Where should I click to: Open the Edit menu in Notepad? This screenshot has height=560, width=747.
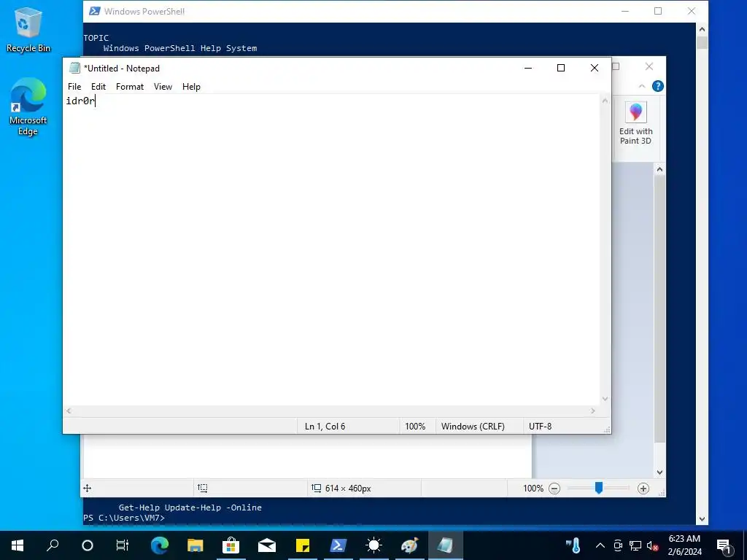(x=98, y=87)
